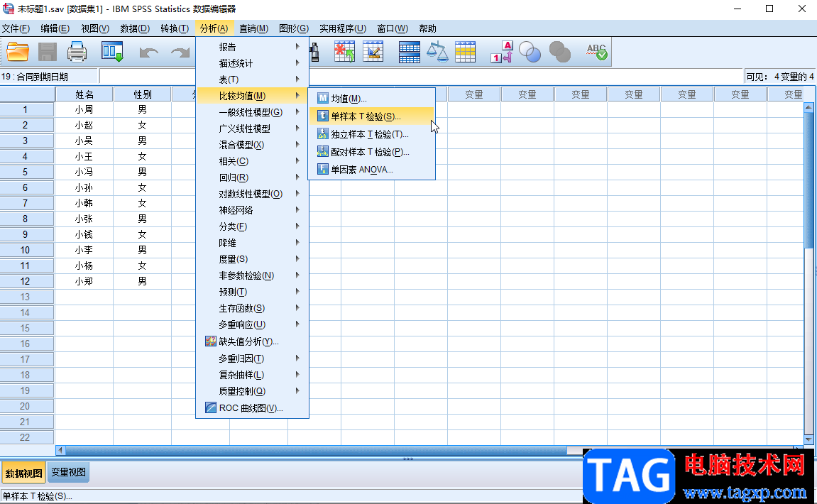
Task: Print using the printer toolbar icon
Action: pyautogui.click(x=77, y=52)
